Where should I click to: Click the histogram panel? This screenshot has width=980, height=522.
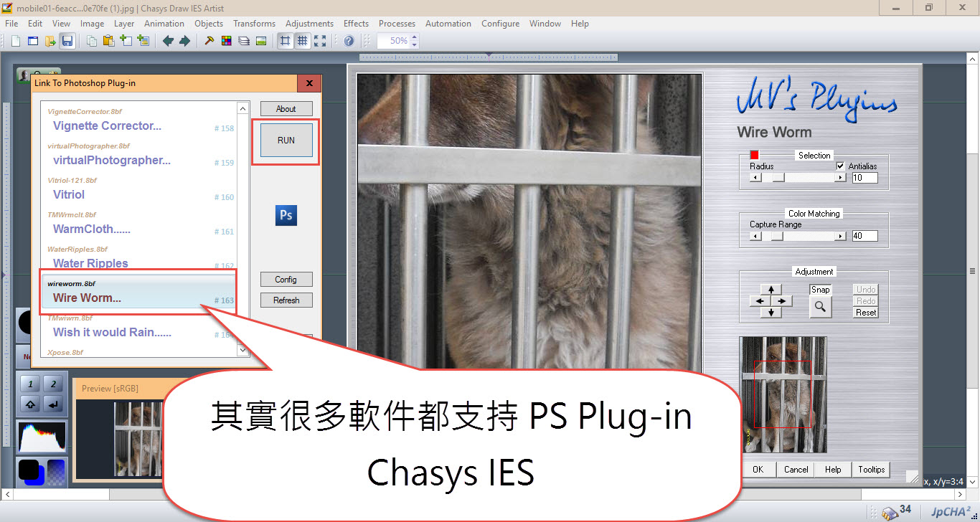click(x=42, y=437)
